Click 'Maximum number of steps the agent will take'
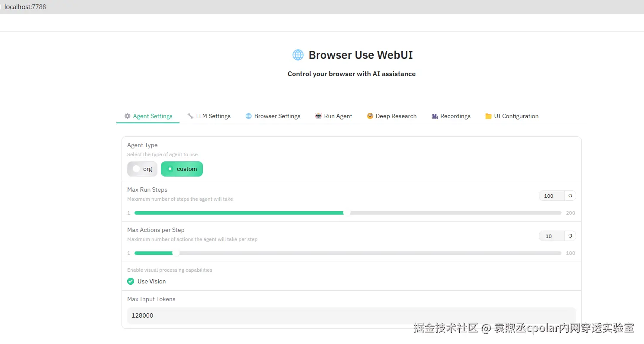 [180, 199]
